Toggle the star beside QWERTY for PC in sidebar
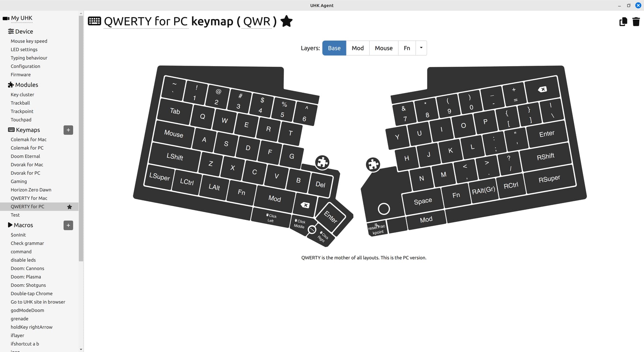 (69, 207)
